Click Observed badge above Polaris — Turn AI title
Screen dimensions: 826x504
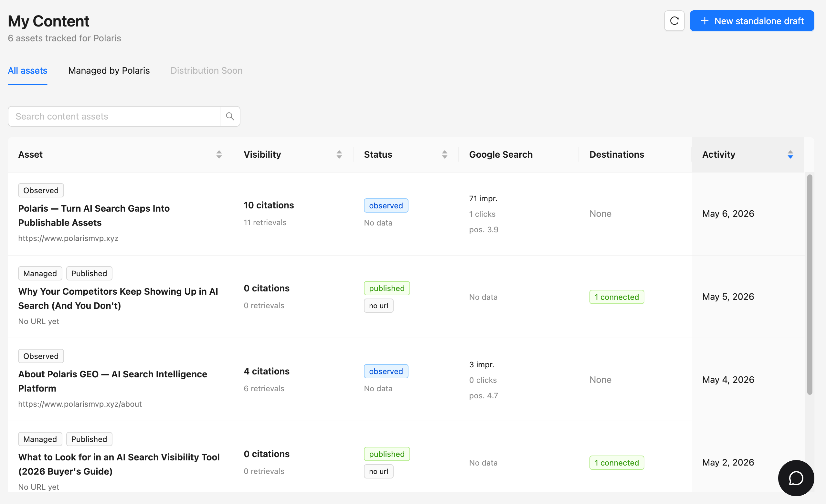tap(41, 190)
